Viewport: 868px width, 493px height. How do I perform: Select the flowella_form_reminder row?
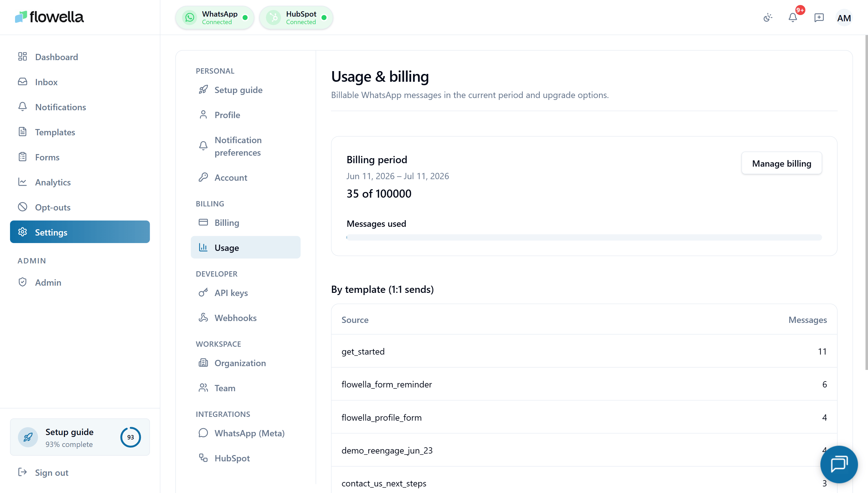click(584, 384)
